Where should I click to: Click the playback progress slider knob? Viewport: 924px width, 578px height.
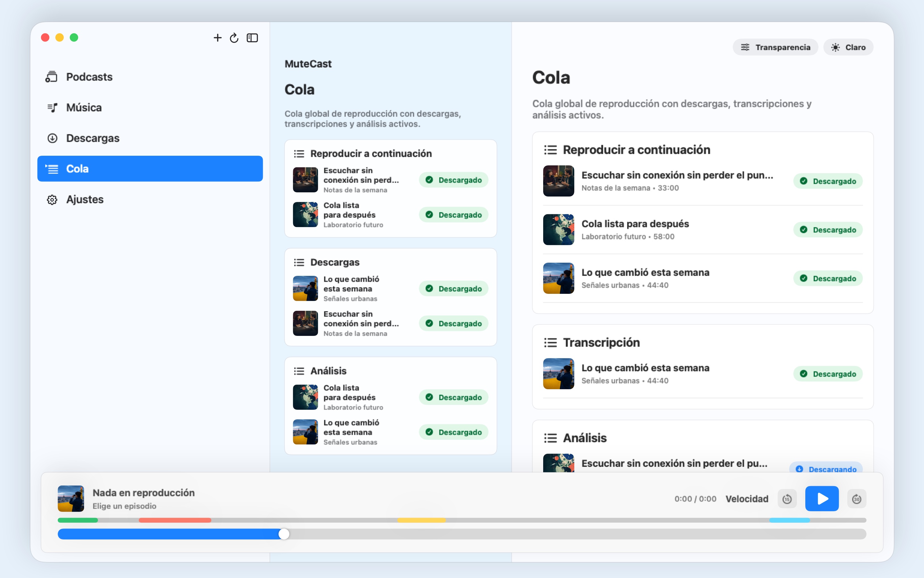[284, 534]
